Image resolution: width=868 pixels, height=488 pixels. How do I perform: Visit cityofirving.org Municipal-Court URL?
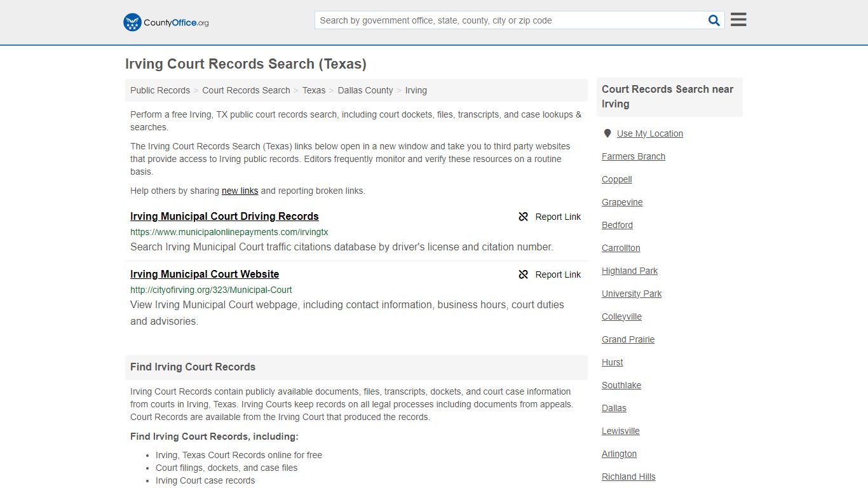(x=211, y=290)
